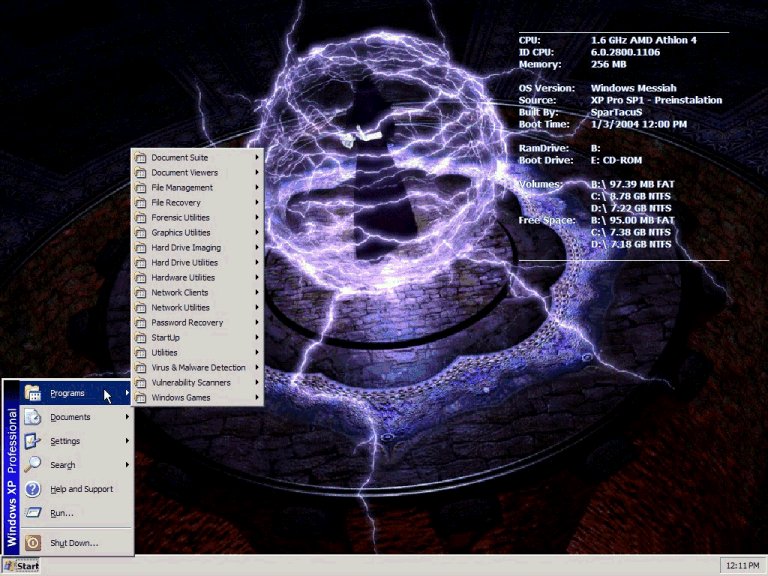The width and height of the screenshot is (768, 576).
Task: Click the Virus & Malware Detection folder icon
Action: 141,368
